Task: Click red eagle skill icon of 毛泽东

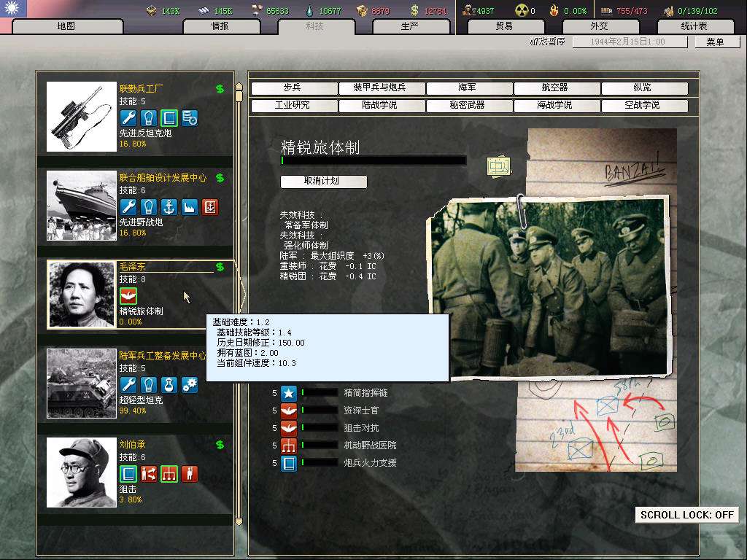Action: point(128,296)
